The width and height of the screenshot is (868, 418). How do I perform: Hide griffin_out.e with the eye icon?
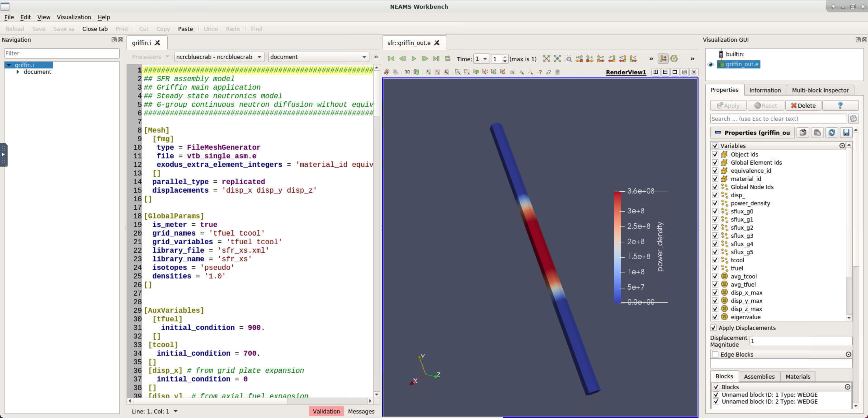point(711,64)
